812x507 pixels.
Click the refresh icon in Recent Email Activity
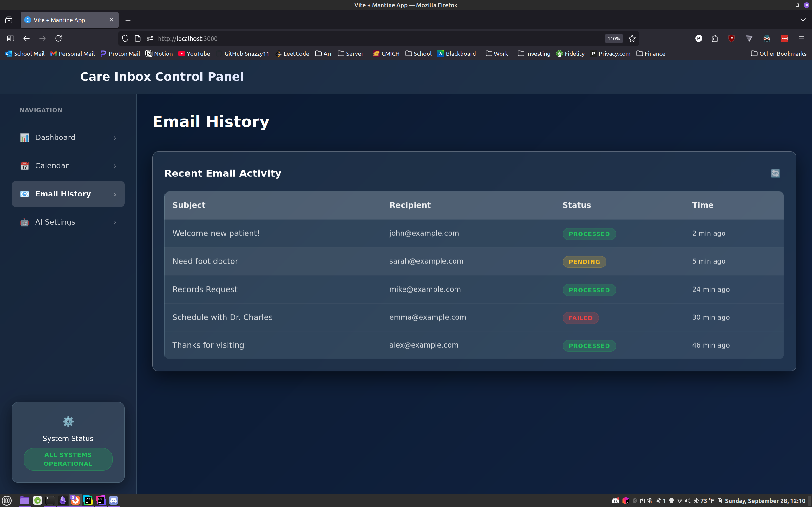point(775,173)
